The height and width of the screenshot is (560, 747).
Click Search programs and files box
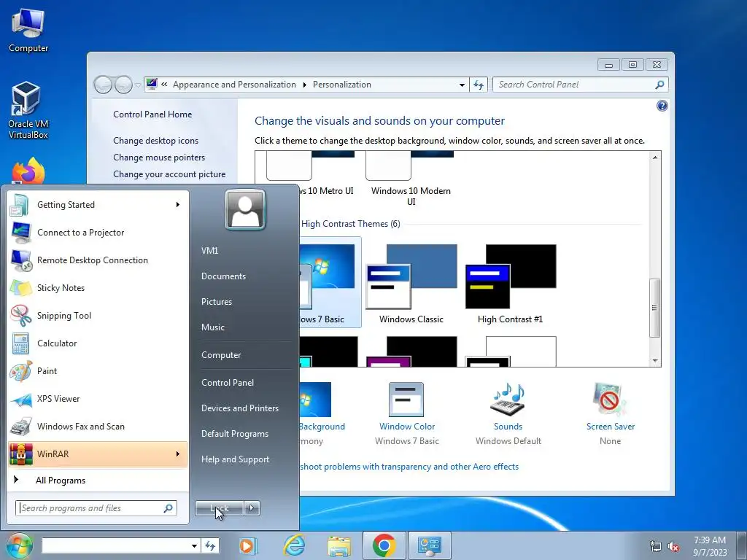click(96, 508)
